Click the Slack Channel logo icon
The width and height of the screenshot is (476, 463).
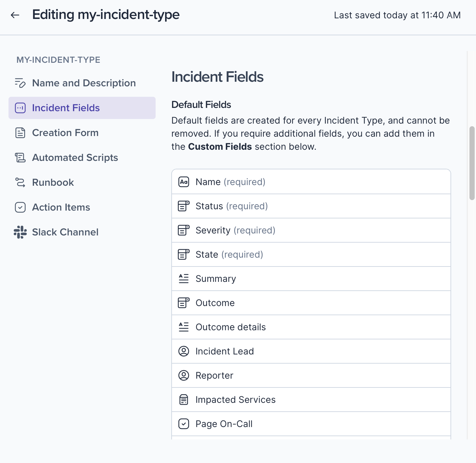[x=20, y=232]
